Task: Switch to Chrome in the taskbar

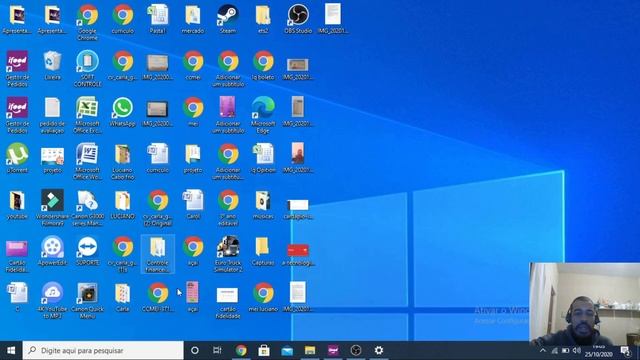Action: pos(241,350)
